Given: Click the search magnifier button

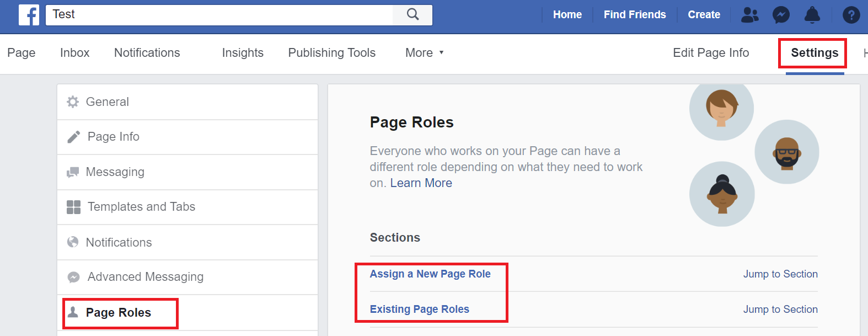Looking at the screenshot, I should [412, 15].
